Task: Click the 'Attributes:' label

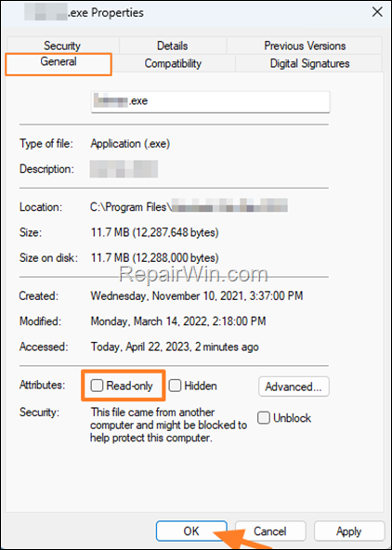Action: click(43, 385)
